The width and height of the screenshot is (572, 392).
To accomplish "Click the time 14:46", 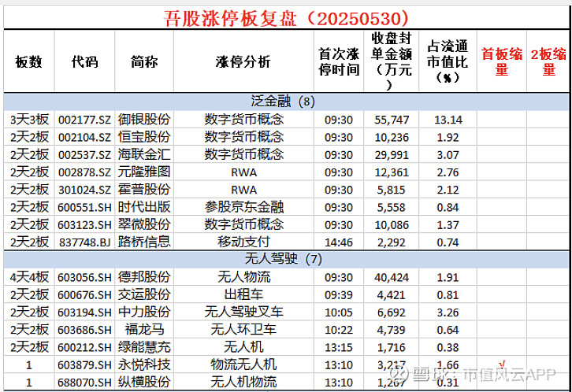I will (339, 242).
